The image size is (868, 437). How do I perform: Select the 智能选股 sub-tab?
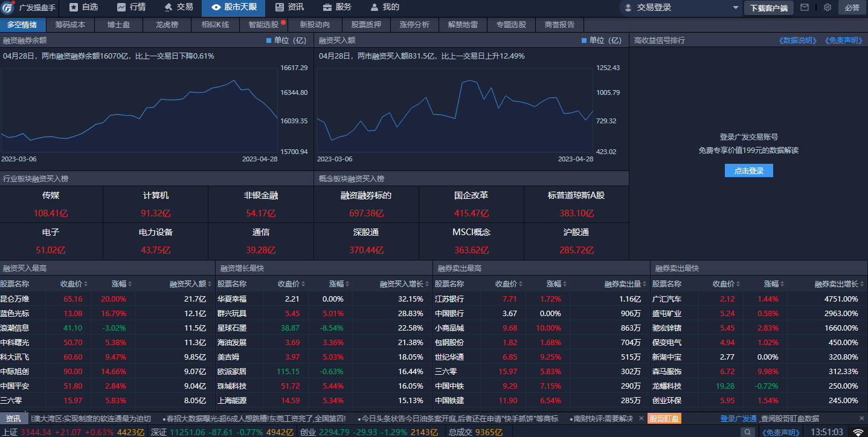pos(263,25)
